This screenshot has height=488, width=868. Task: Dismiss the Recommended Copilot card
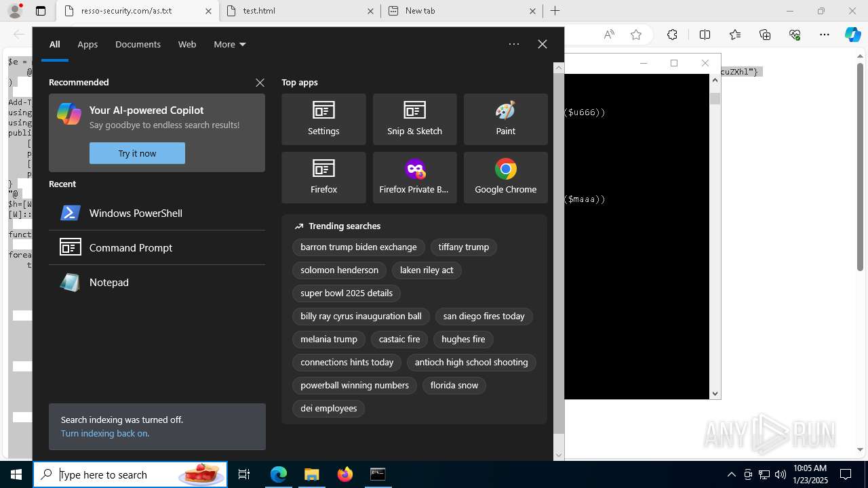tap(260, 82)
